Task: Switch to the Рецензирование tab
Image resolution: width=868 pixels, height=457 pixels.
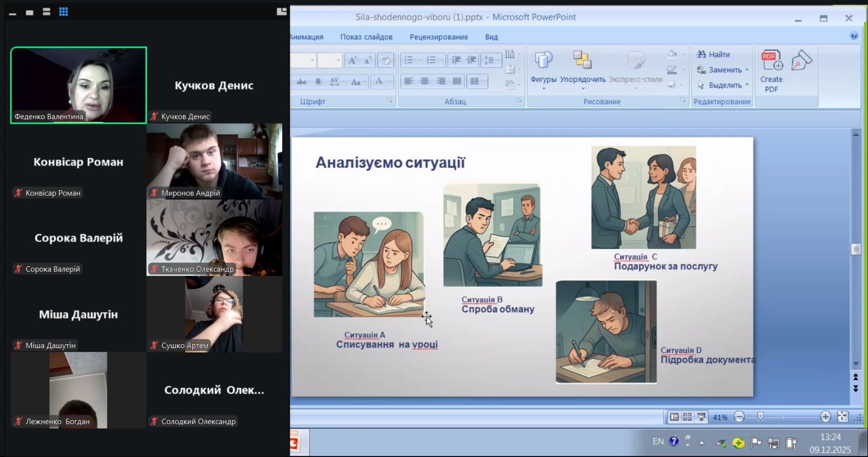Action: click(438, 37)
